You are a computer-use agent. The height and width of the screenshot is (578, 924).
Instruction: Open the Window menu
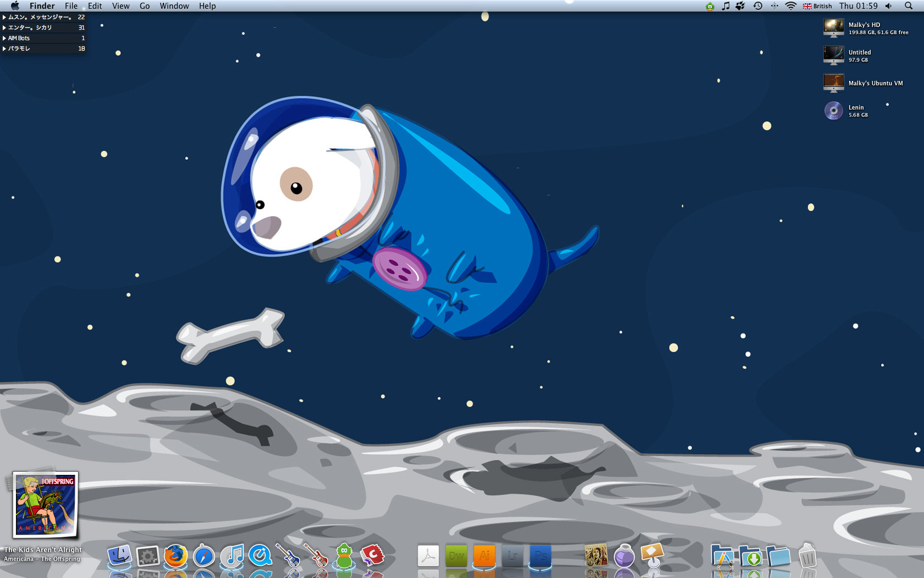(x=174, y=6)
